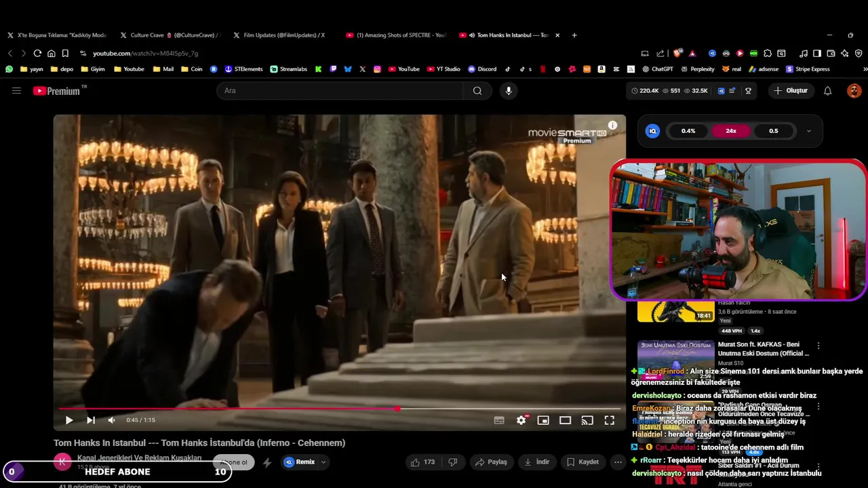The image size is (868, 488).
Task: Open the Coin bookmarks folder
Action: (x=191, y=69)
